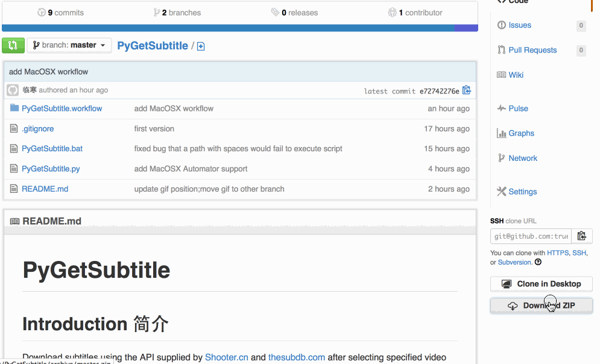Copy commit SHA e72742276e with clipboard icon
This screenshot has height=364, width=600.
[466, 90]
